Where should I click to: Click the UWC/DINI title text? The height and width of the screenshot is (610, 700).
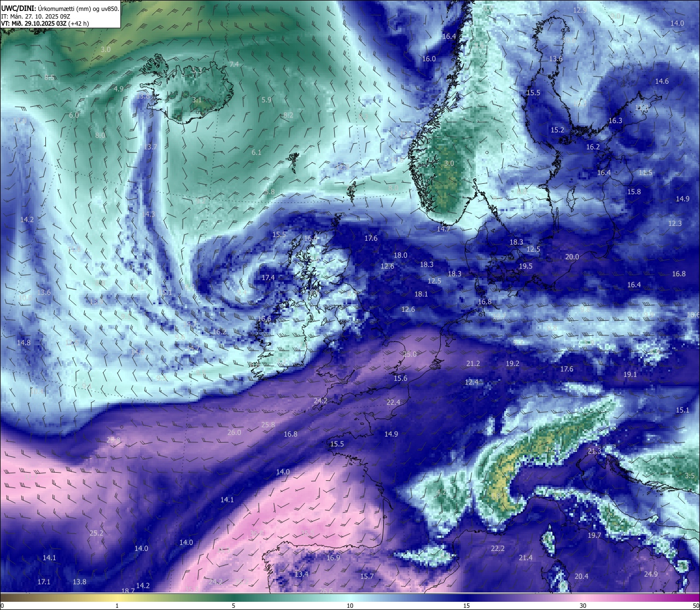coord(19,8)
